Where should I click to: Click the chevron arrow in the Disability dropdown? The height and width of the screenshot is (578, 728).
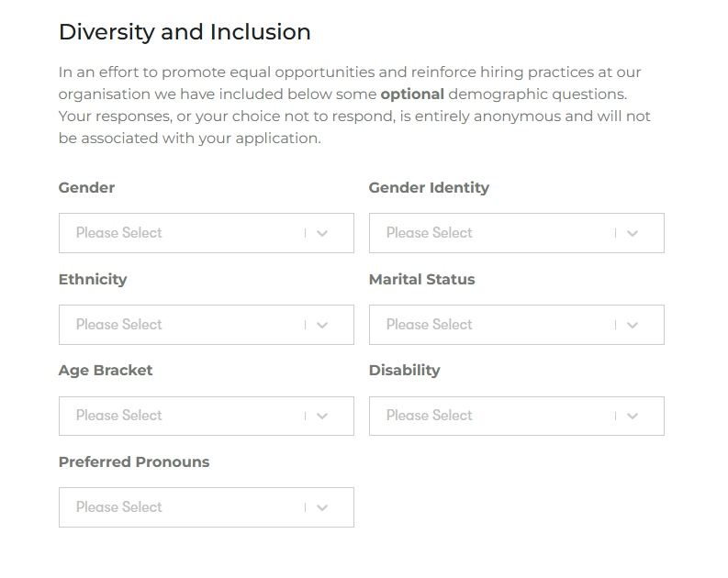click(x=633, y=416)
